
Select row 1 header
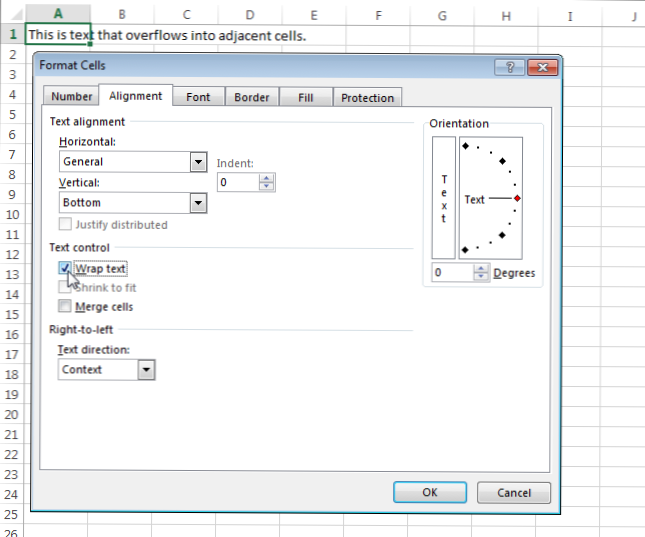click(x=12, y=34)
